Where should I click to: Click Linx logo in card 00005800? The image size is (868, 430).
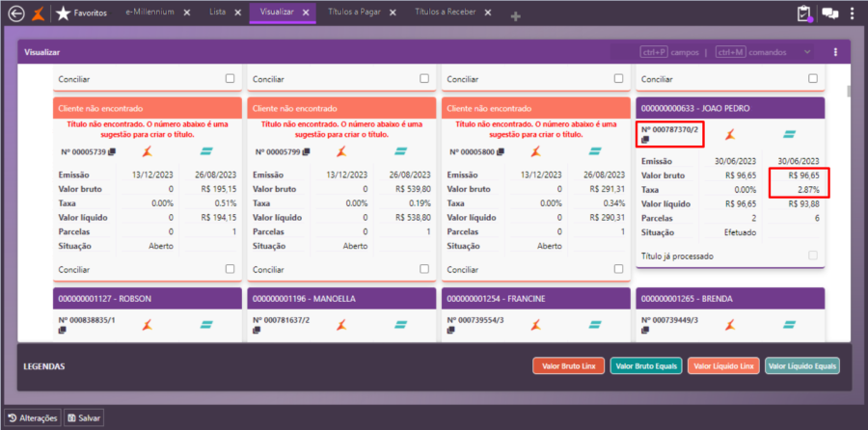pos(535,151)
